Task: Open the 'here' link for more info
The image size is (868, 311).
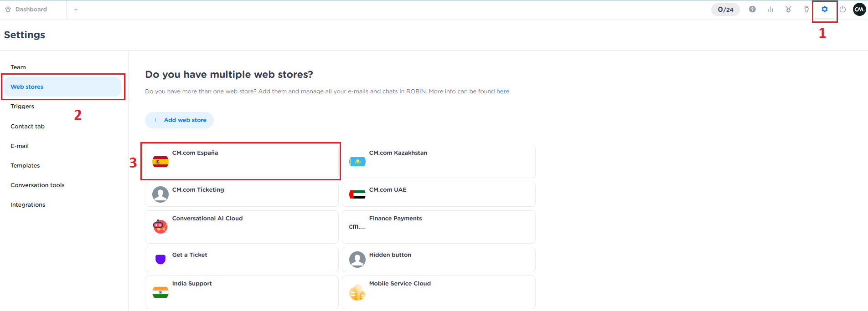Action: [503, 91]
